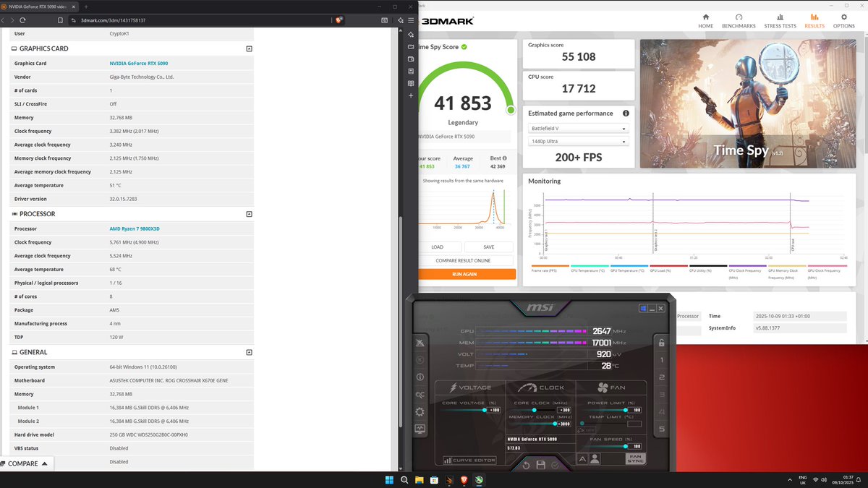Open 3DMark OPTIONS tab
The height and width of the screenshot is (488, 868).
pyautogui.click(x=843, y=21)
